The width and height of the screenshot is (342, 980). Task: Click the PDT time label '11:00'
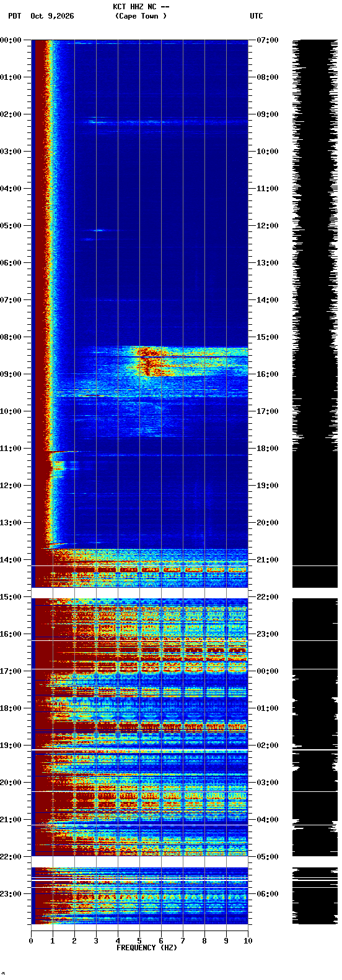tap(11, 449)
